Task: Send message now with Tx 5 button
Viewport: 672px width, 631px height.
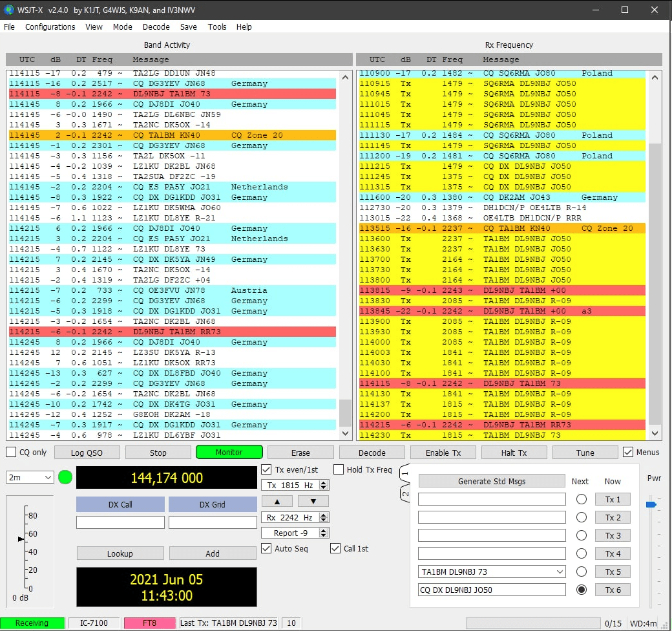Action: 613,572
